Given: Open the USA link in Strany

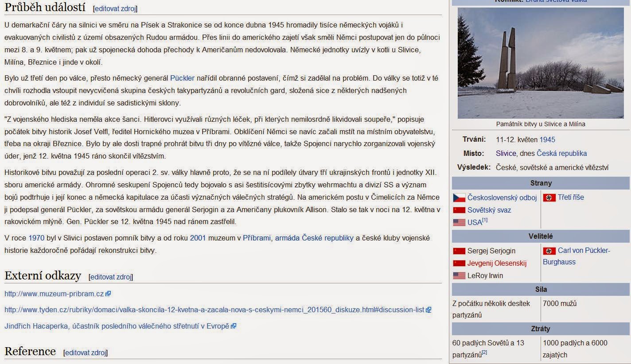Looking at the screenshot, I should coord(474,223).
